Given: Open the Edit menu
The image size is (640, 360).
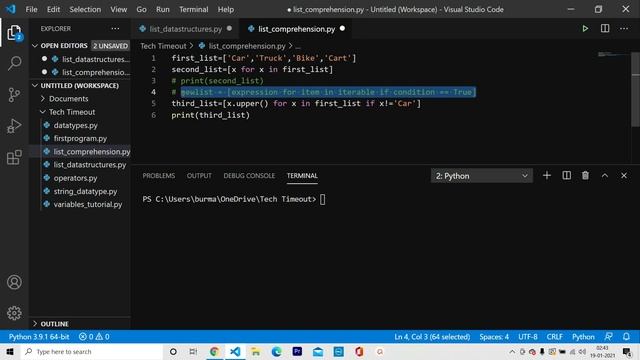Looking at the screenshot, I should (53, 9).
